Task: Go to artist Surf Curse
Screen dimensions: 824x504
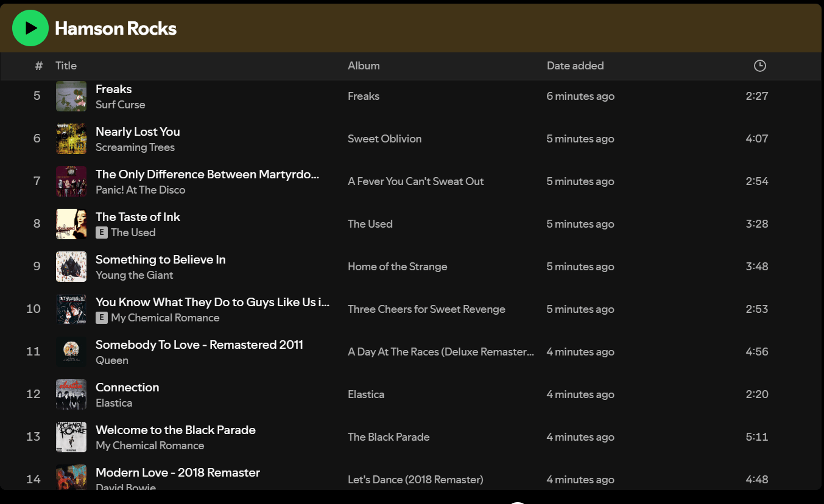Action: click(121, 105)
